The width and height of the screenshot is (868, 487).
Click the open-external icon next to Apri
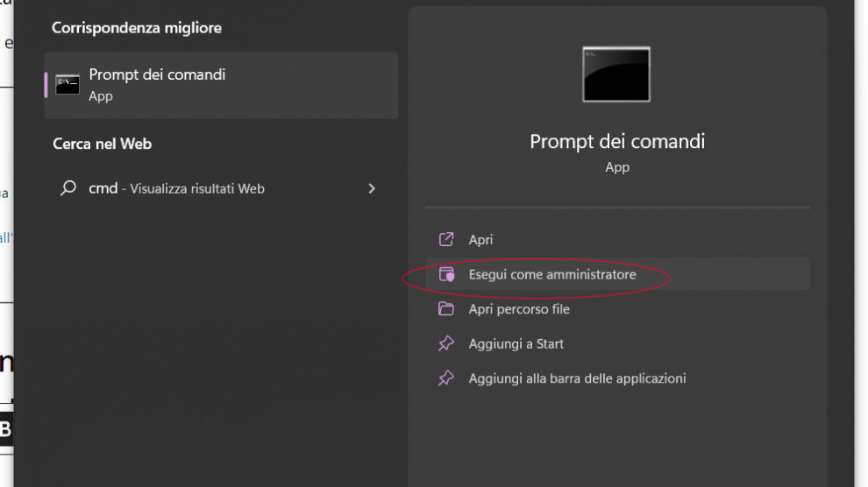(x=446, y=239)
